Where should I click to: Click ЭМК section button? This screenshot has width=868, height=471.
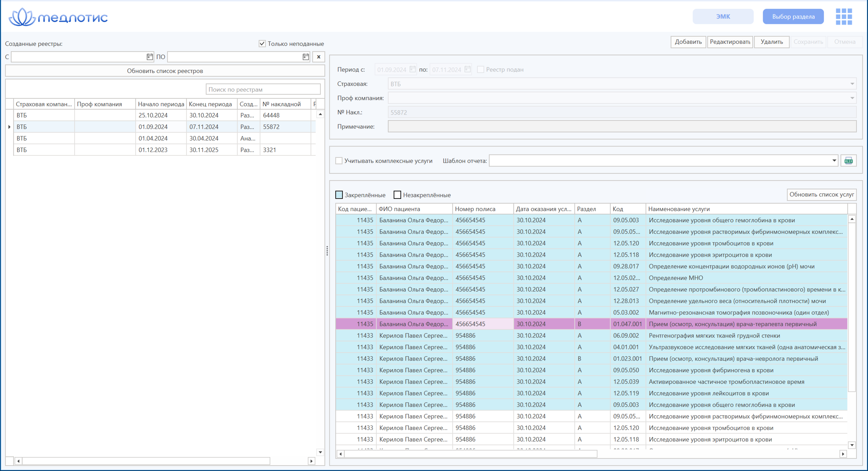[723, 16]
